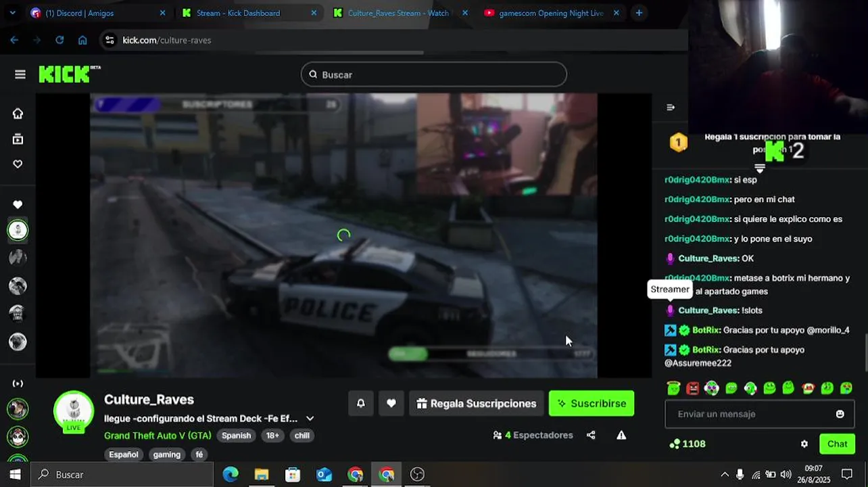Screen dimensions: 868x487
Task: Open Microsoft Edge from taskbar
Action: tap(231, 474)
